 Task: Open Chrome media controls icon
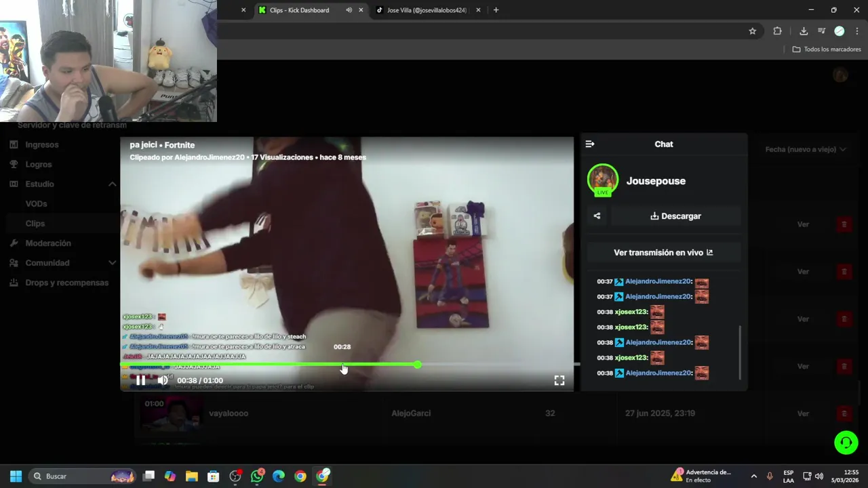(x=821, y=30)
